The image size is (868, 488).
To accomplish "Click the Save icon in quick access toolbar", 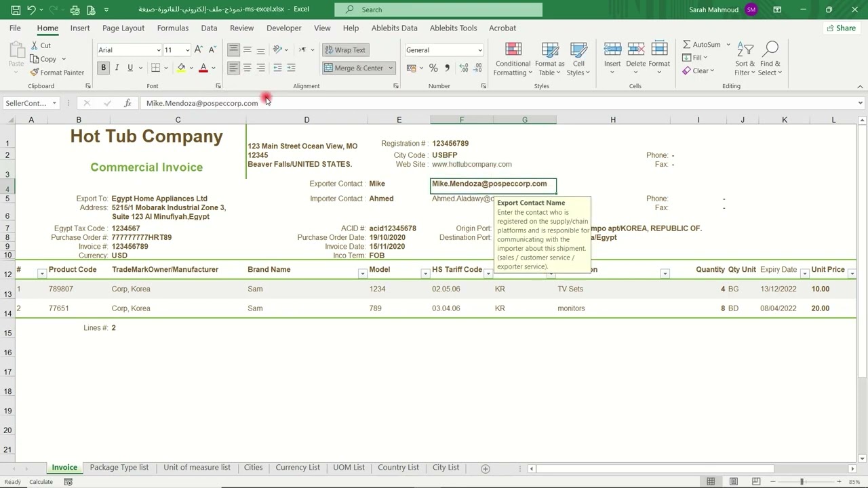I will (x=14, y=9).
